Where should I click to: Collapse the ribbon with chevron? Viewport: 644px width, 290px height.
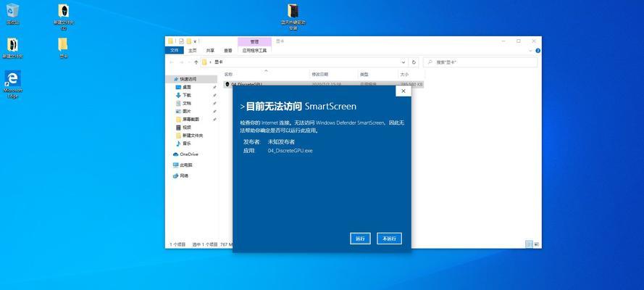(531, 51)
